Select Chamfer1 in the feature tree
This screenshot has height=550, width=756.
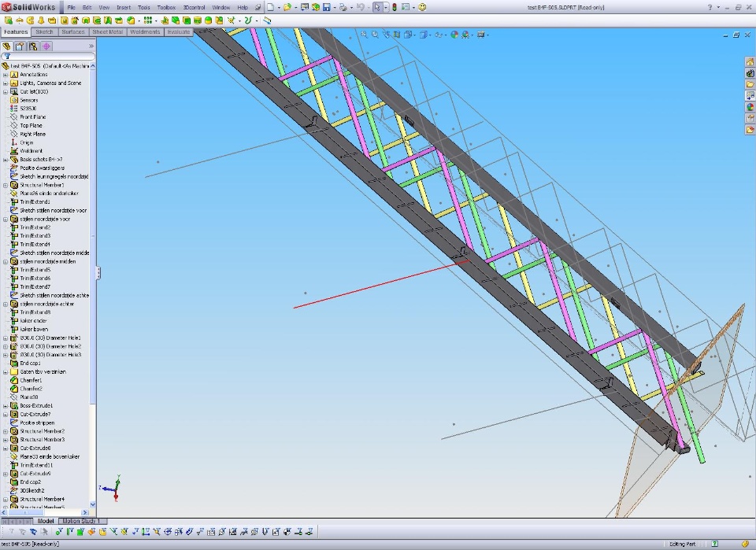31,380
